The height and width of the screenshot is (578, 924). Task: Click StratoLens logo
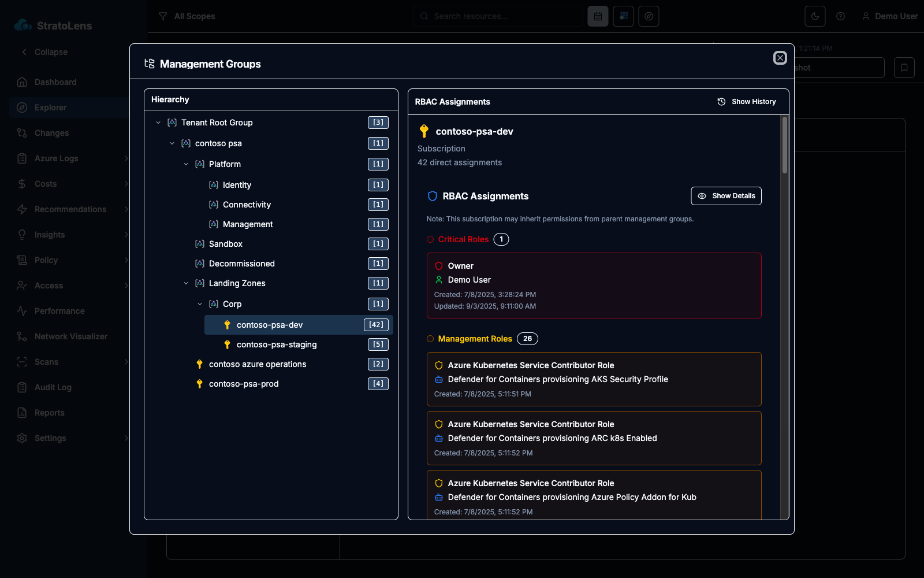(53, 25)
